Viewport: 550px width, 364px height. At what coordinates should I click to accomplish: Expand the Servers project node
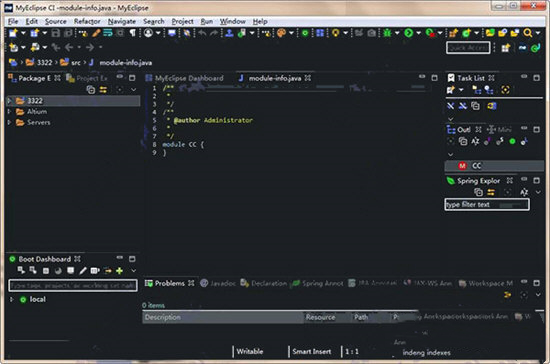pos(9,122)
